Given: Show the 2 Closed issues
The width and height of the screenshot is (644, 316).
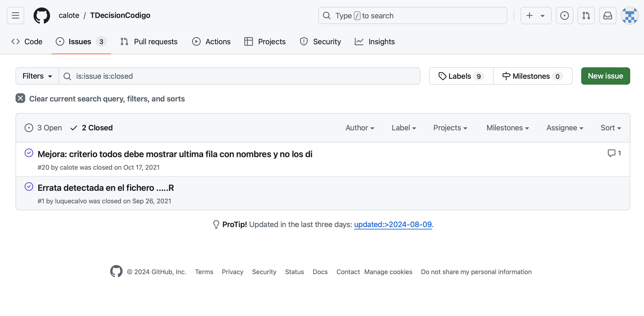Looking at the screenshot, I should [x=92, y=128].
